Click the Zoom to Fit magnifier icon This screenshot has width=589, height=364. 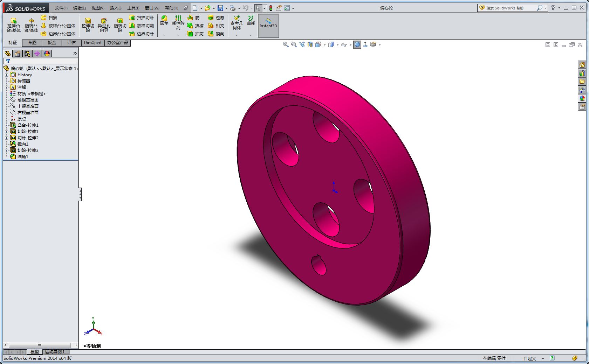coord(286,44)
